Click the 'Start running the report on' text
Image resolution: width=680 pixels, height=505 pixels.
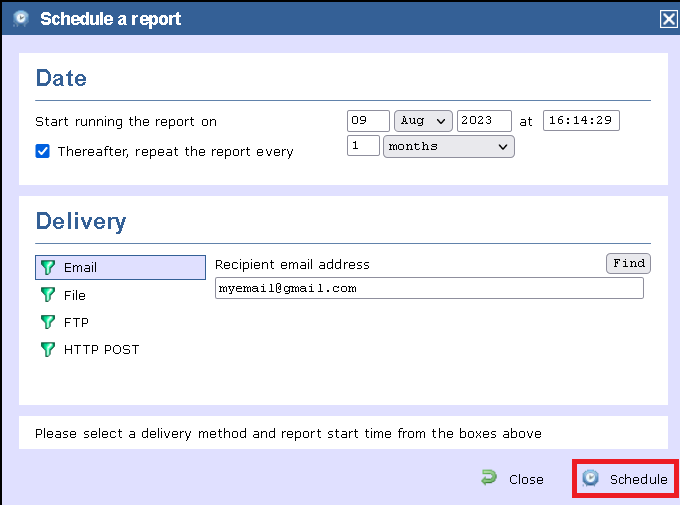click(126, 122)
